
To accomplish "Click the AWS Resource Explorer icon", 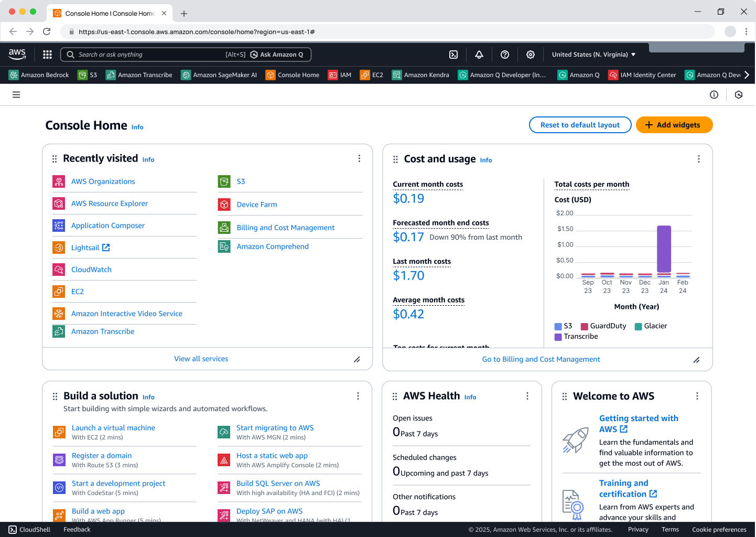I will click(59, 203).
